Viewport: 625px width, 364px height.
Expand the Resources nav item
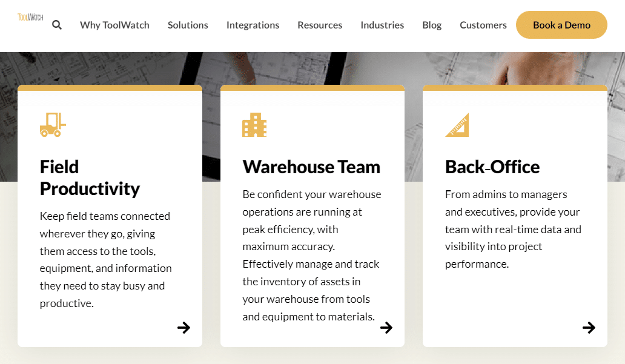click(x=320, y=25)
